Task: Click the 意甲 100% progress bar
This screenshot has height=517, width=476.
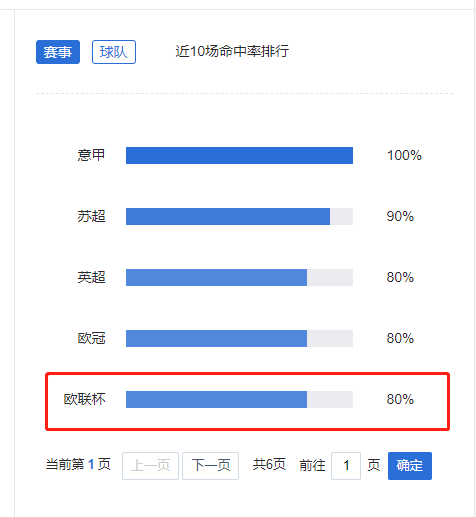Action: click(x=239, y=155)
